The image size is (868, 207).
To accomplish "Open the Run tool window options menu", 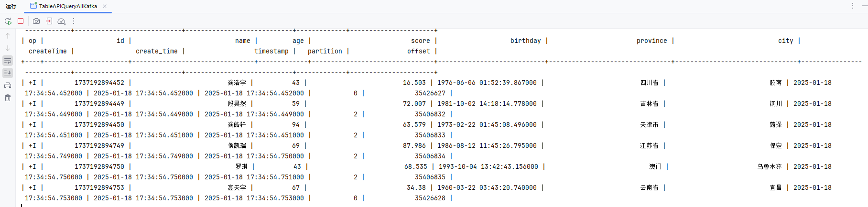I will (852, 6).
